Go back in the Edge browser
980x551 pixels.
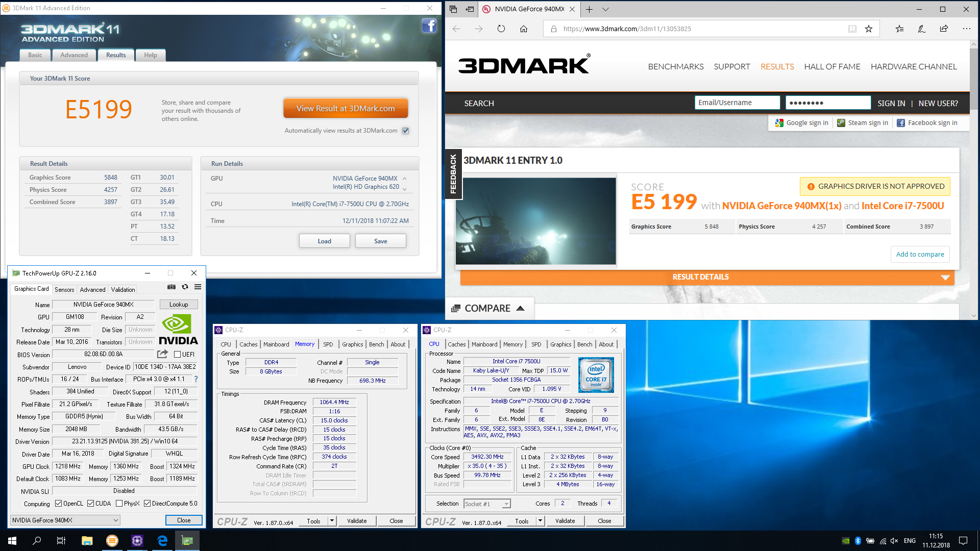(x=456, y=29)
